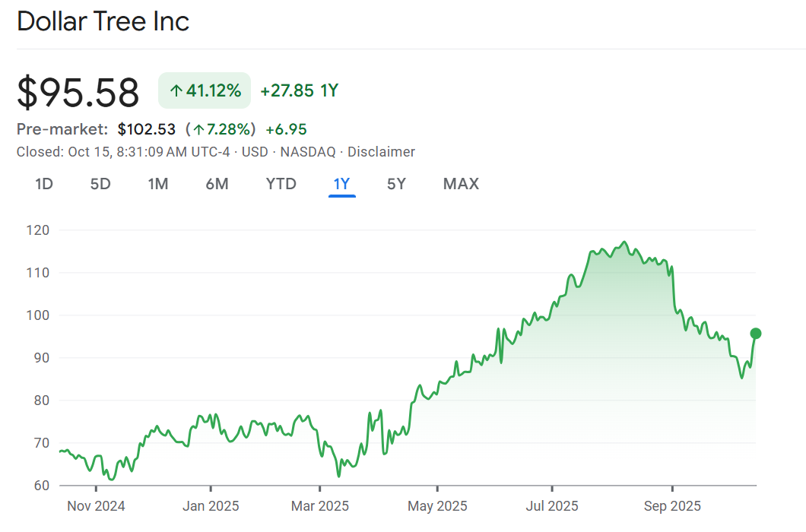Select the YTD range tab
The image size is (806, 532).
(281, 184)
